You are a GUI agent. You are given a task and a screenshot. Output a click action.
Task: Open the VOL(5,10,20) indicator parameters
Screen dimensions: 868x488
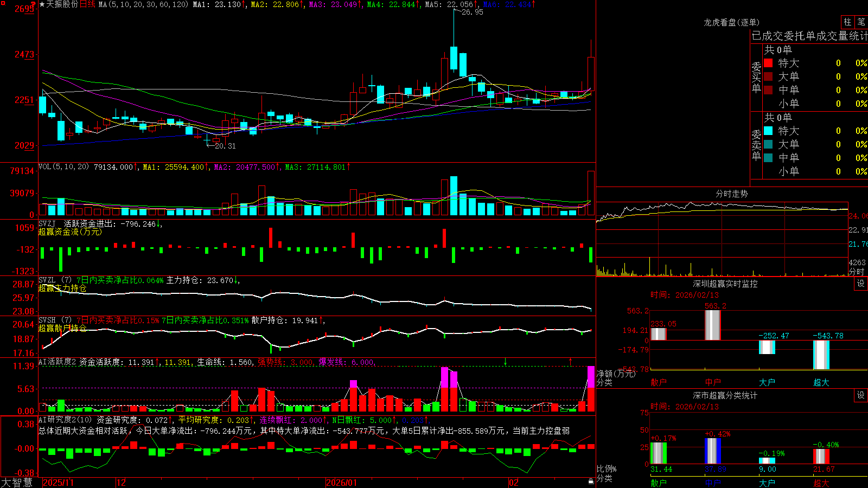pyautogui.click(x=63, y=167)
